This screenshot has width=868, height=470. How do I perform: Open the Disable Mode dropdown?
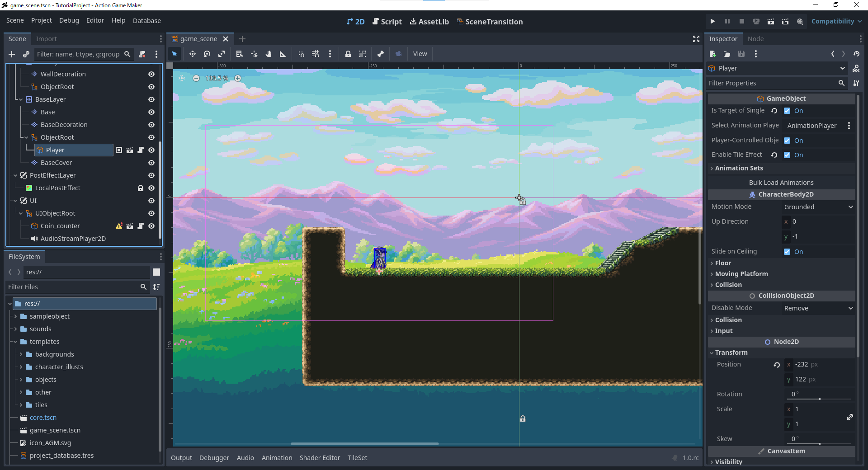point(818,308)
